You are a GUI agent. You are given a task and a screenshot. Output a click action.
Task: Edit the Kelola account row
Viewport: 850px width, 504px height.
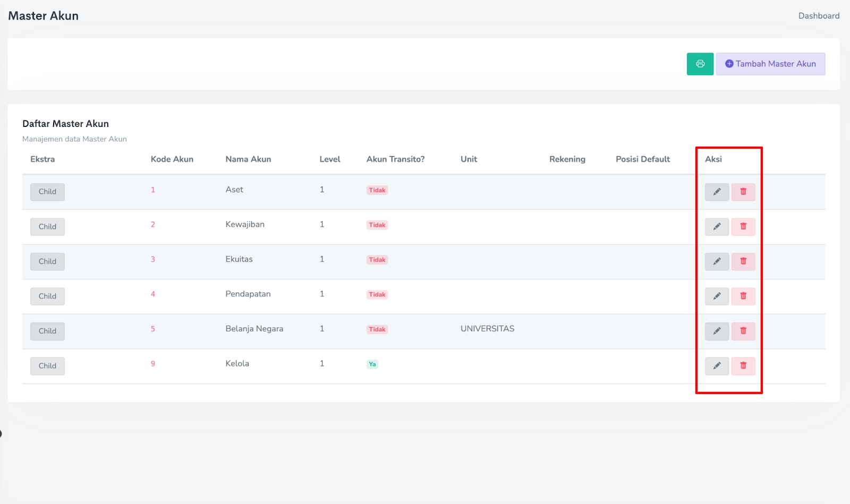click(x=717, y=366)
